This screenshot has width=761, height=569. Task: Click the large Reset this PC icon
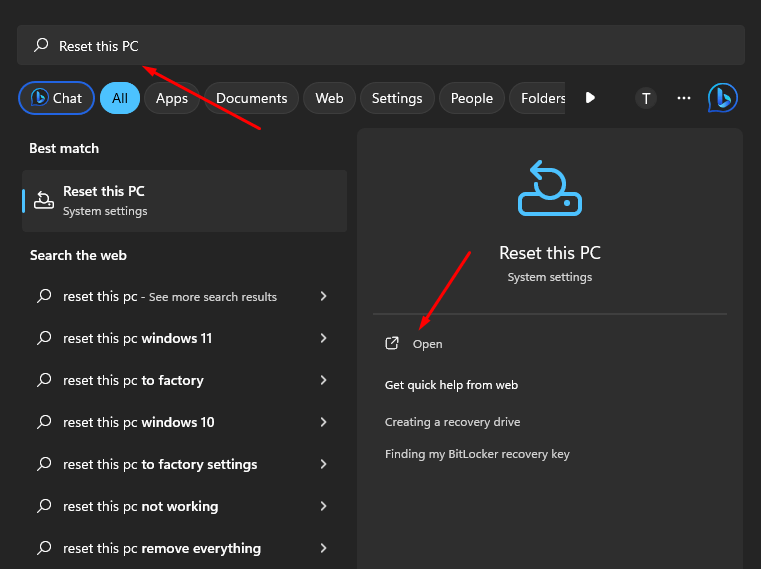tap(549, 190)
